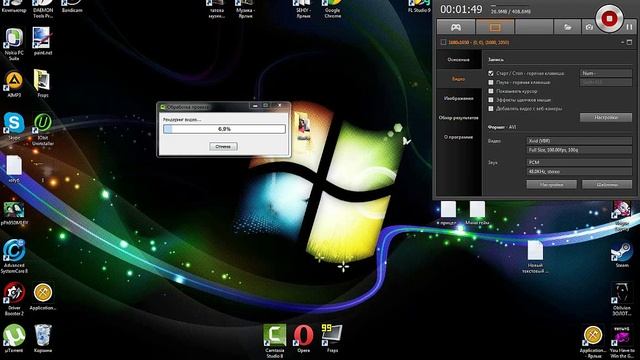
Task: Pause the Bandicam recording
Action: coord(629,27)
